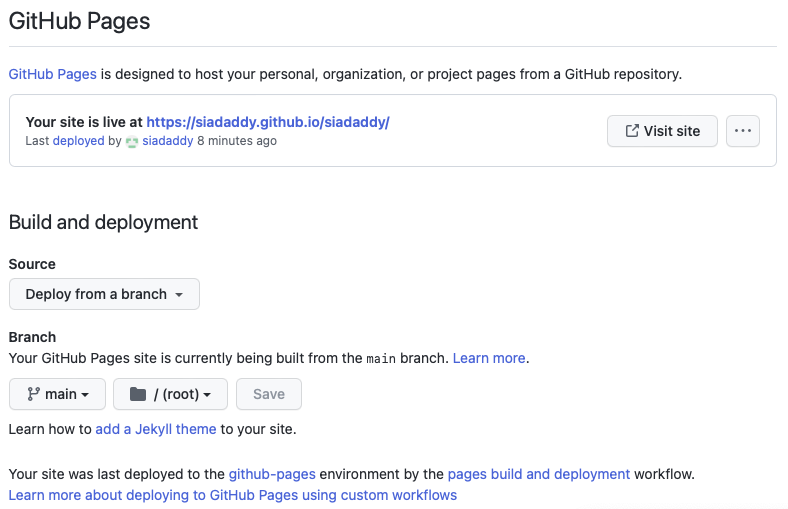Open the pages build and deployment workflow link
Viewport: 788px width, 509px height.
pyautogui.click(x=538, y=474)
